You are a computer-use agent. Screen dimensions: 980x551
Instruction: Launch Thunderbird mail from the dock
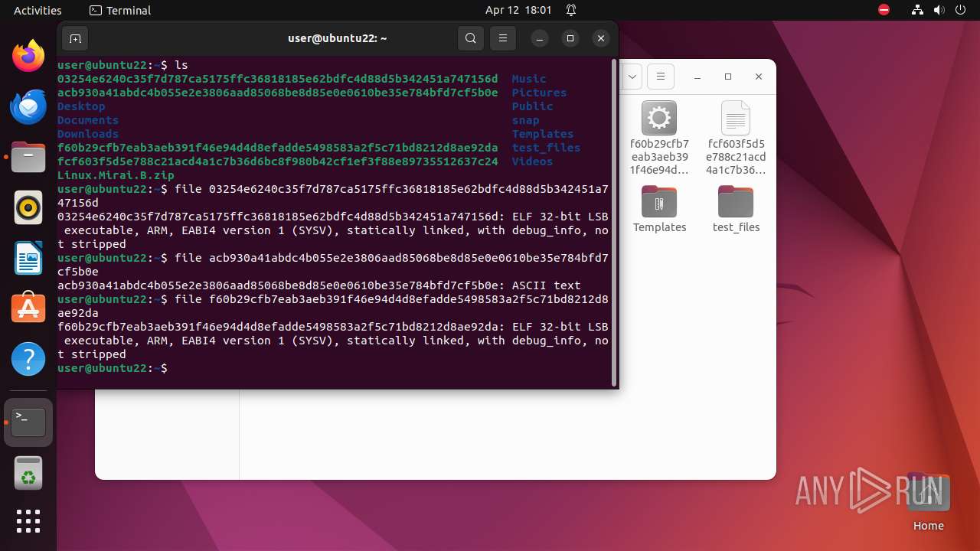pyautogui.click(x=28, y=107)
